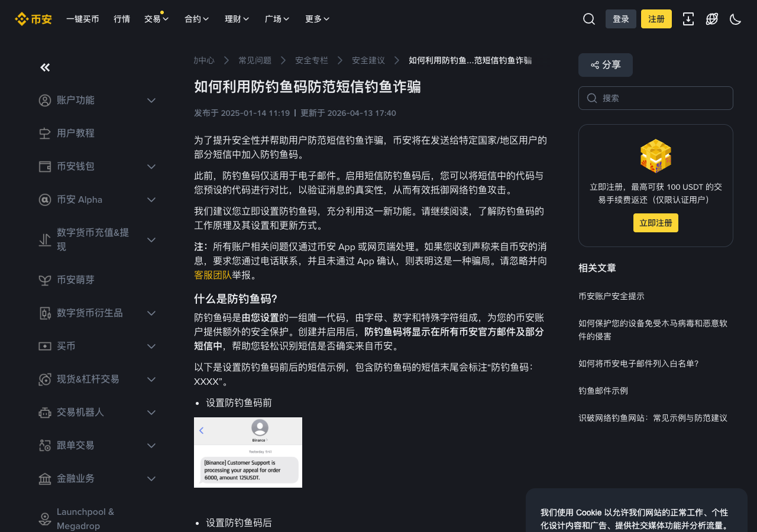Click the Binance logo in header
Image resolution: width=757 pixels, height=532 pixels.
33,19
